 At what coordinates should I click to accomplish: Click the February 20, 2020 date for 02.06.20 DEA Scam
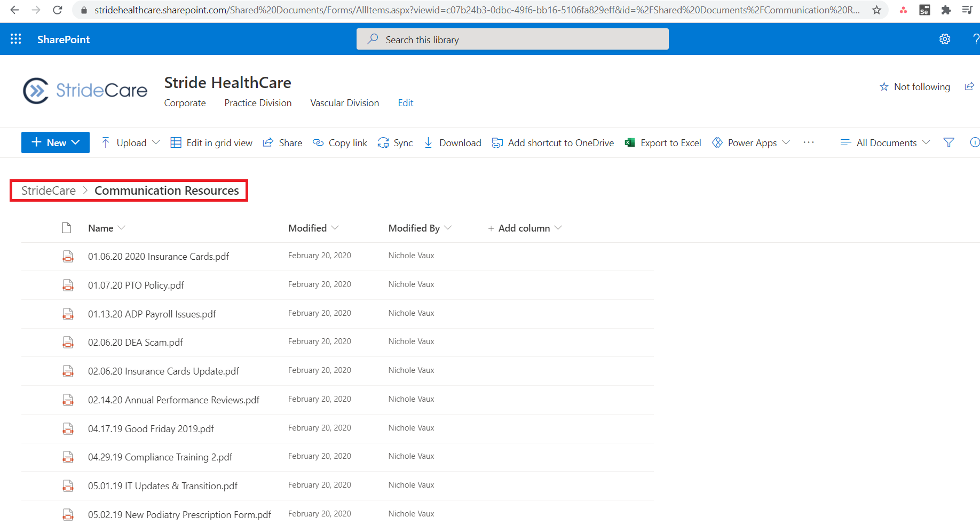pos(320,341)
